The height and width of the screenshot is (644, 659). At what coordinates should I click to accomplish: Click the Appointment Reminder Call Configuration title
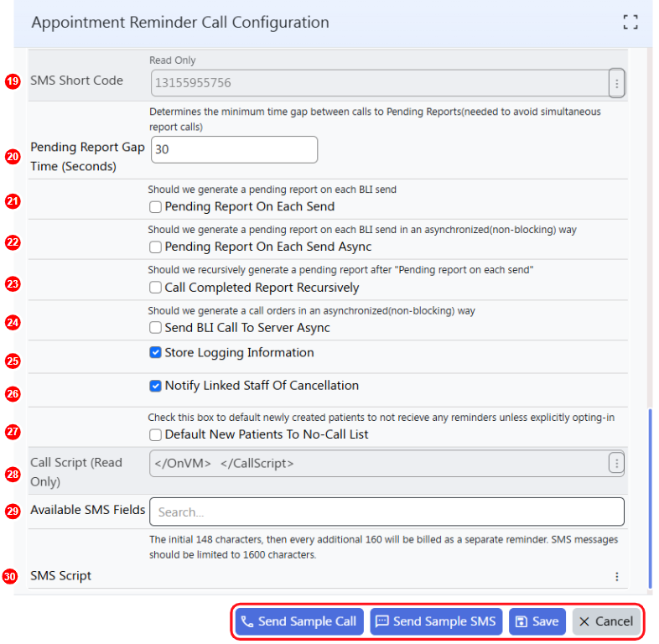180,23
